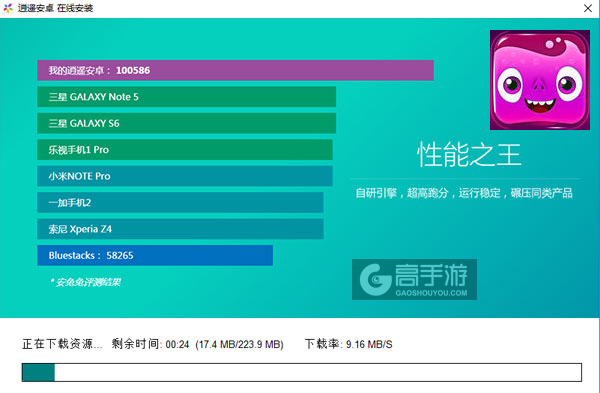This screenshot has width=600, height=393.
Task: Click the download progress bar
Action: pyautogui.click(x=302, y=372)
